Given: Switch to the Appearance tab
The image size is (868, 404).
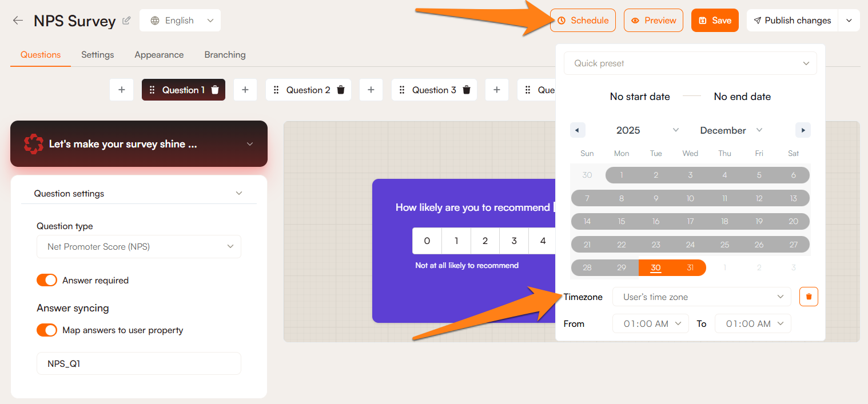Looking at the screenshot, I should pyautogui.click(x=159, y=55).
